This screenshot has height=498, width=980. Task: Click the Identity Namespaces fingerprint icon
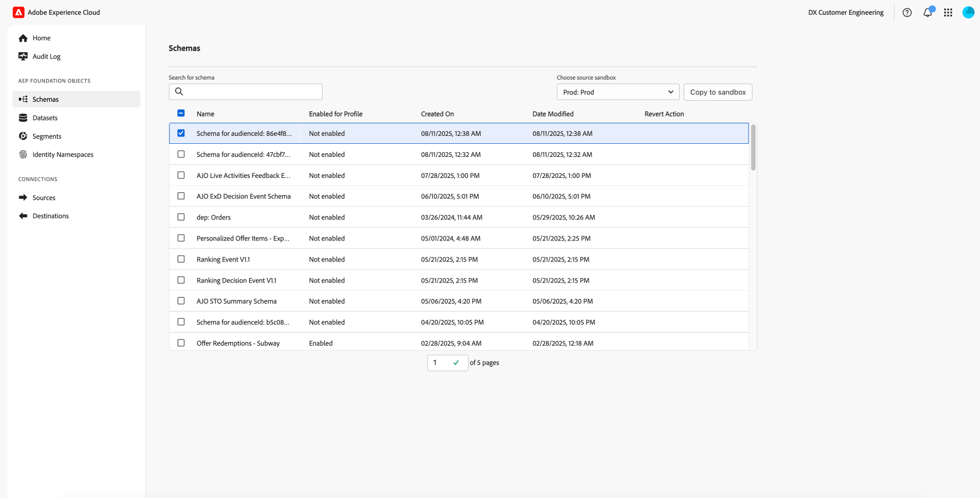(23, 155)
